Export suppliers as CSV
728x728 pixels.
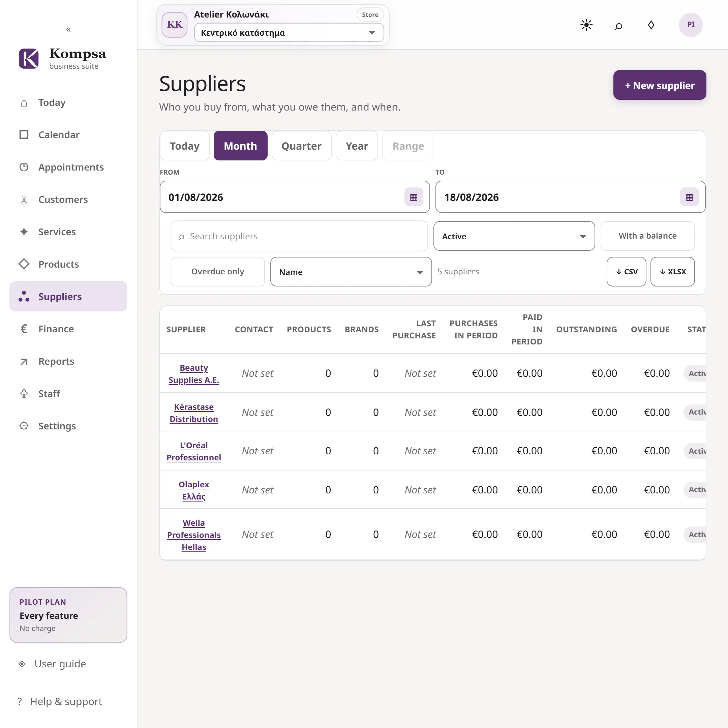coord(626,272)
